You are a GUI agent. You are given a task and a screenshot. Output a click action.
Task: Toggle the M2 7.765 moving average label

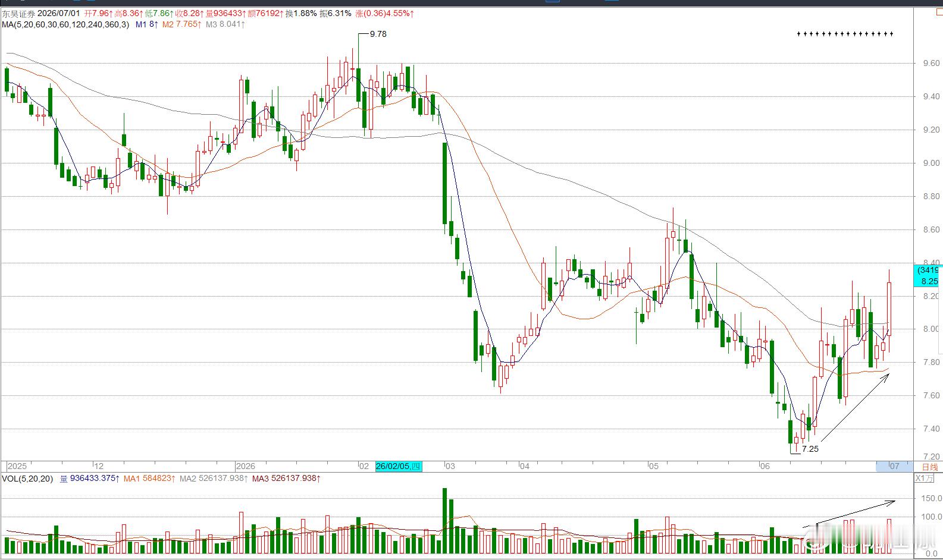pos(181,24)
